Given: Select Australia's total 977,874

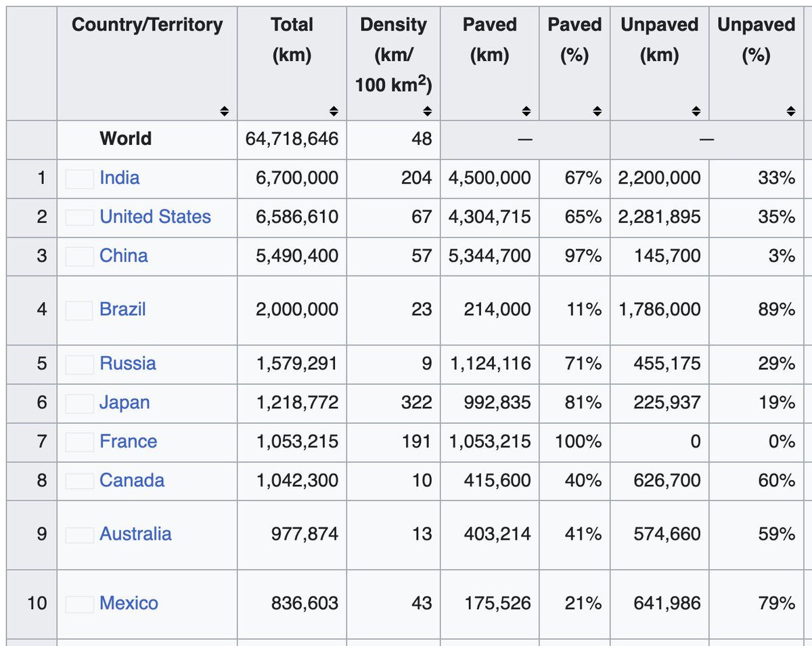Looking at the screenshot, I should pyautogui.click(x=304, y=534).
